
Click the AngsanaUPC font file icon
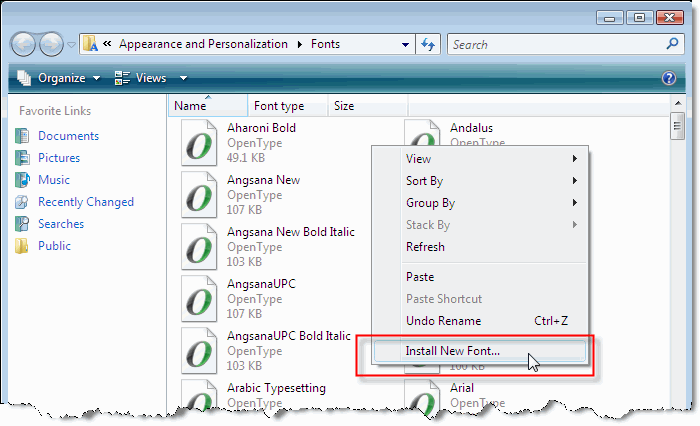tap(200, 300)
